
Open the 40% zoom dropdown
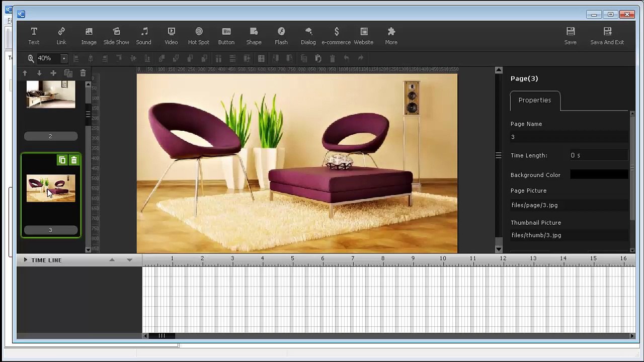pyautogui.click(x=64, y=58)
